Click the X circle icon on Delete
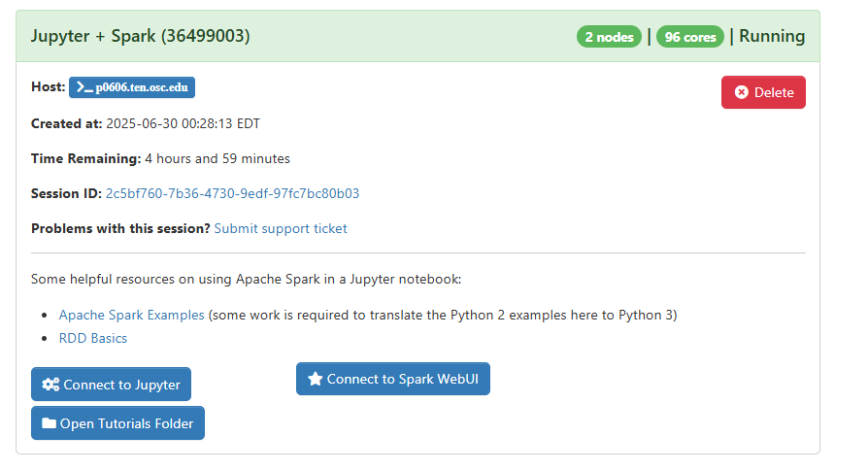Image resolution: width=868 pixels, height=470 pixels. [x=741, y=92]
